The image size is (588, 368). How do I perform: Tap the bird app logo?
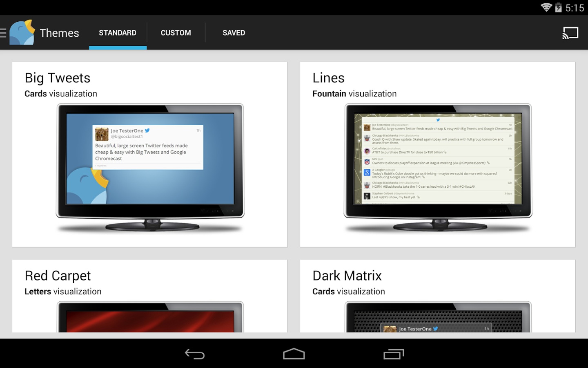pyautogui.click(x=22, y=31)
